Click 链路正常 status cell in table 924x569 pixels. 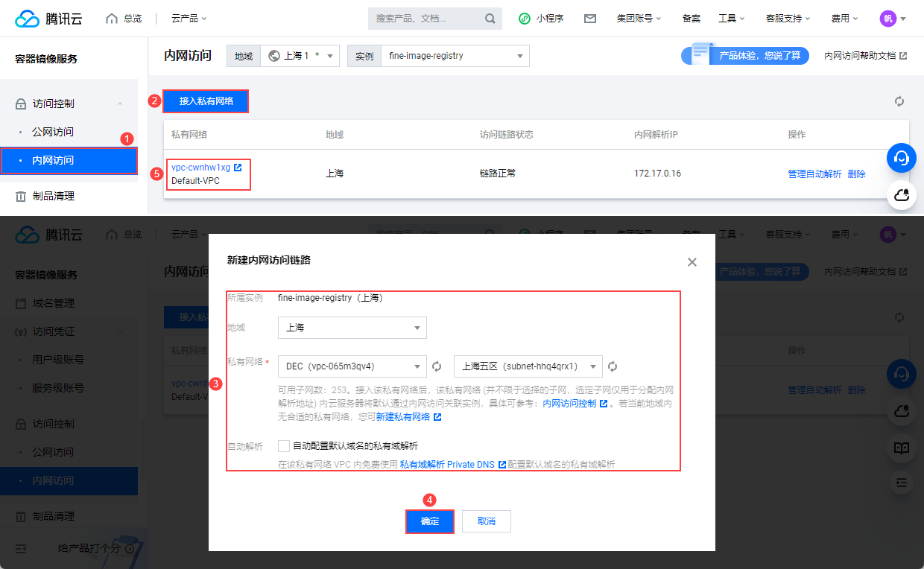coord(498,174)
